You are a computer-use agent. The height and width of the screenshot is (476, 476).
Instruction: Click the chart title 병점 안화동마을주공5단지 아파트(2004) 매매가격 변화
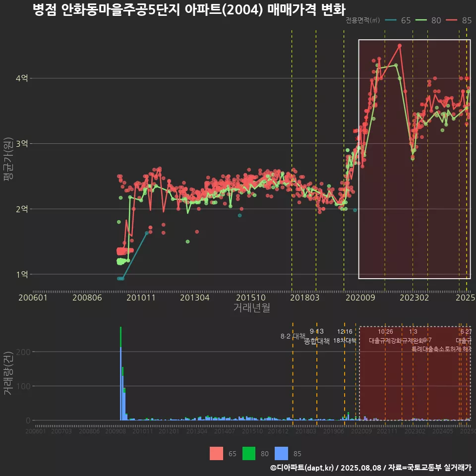click(189, 10)
